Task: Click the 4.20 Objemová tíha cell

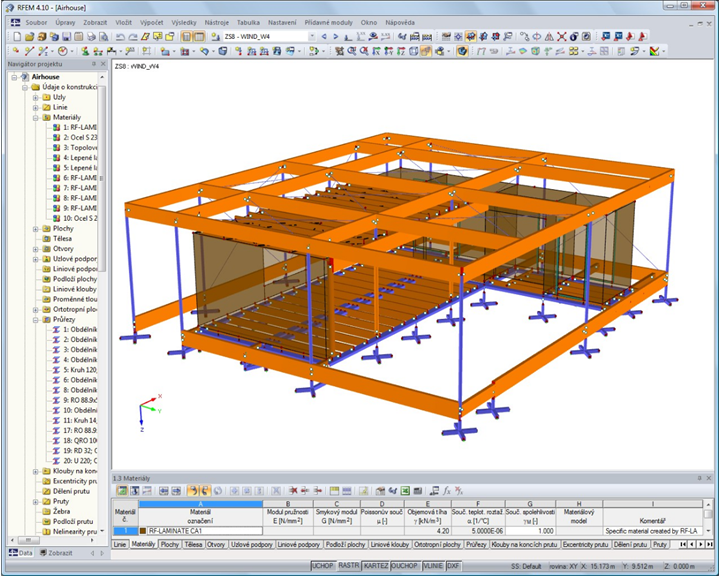Action: click(x=428, y=531)
